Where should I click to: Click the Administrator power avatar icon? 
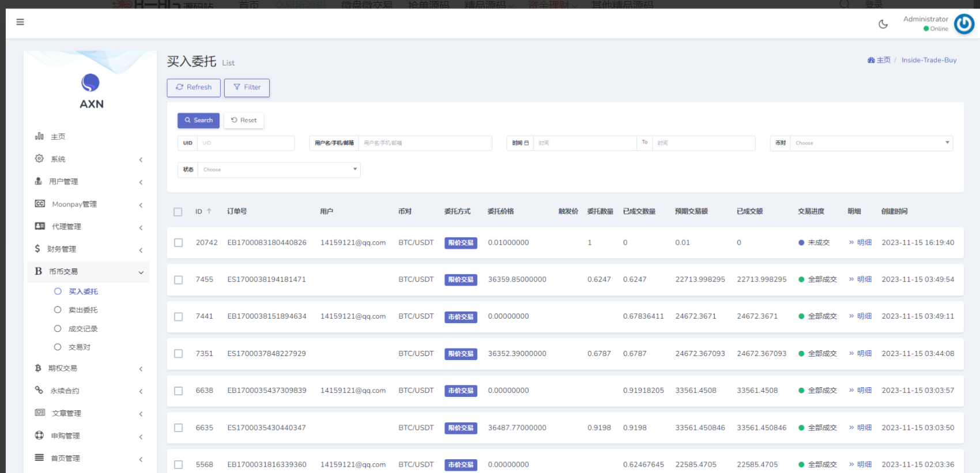coord(964,24)
